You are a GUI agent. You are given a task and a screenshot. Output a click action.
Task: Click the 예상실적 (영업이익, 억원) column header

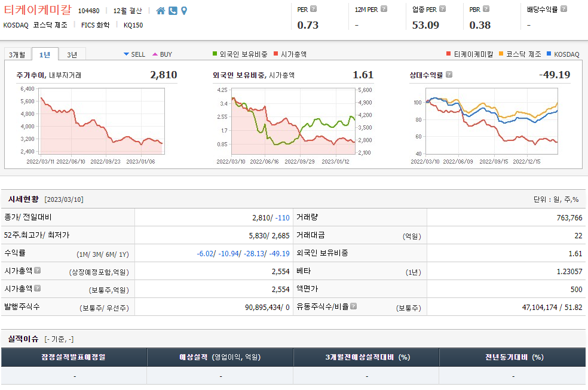[x=220, y=357]
